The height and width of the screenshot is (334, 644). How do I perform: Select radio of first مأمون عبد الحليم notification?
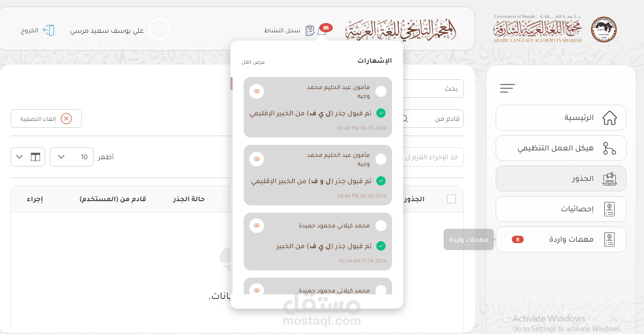(381, 91)
